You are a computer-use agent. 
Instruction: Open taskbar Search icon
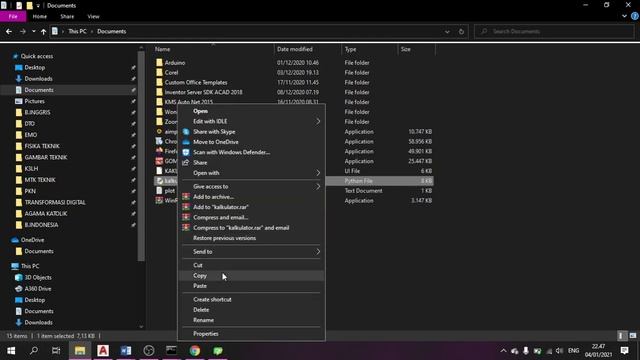click(x=34, y=351)
